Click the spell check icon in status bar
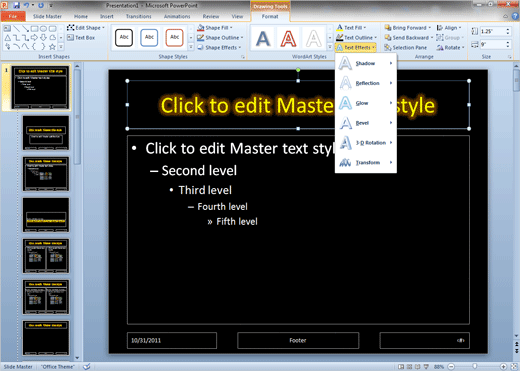The width and height of the screenshot is (520, 371). 87,367
